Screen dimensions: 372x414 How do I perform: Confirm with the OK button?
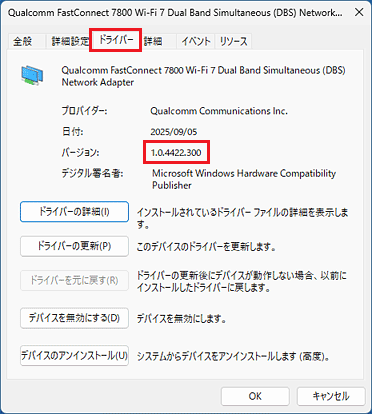click(255, 396)
